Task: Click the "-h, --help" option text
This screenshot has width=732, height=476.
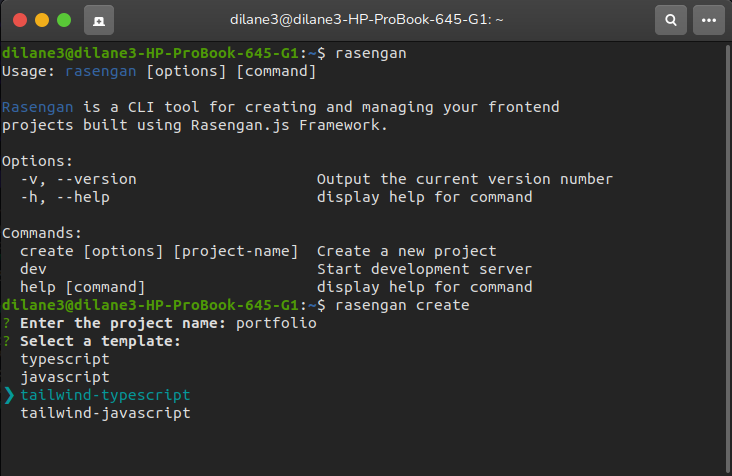Action: (x=65, y=197)
